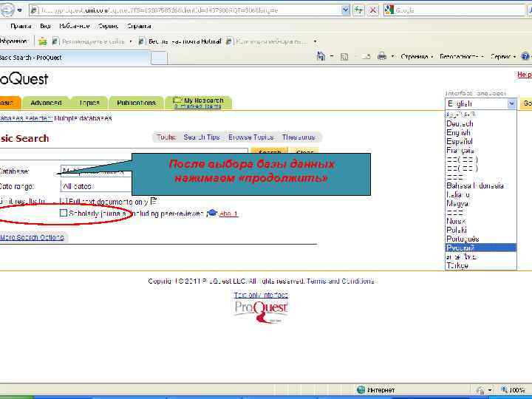The height and width of the screenshot is (399, 532).
Task: Open the navigation history dropdown arrow
Action: pos(20,10)
